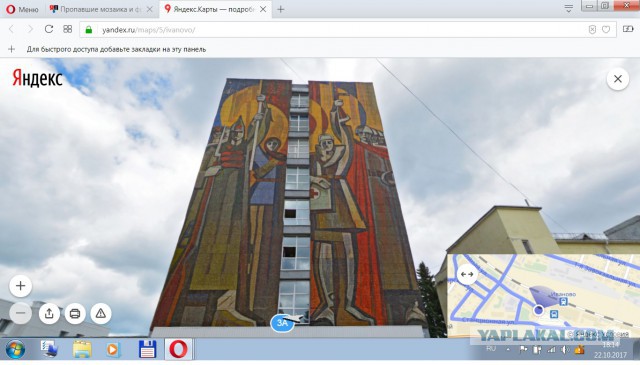The width and height of the screenshot is (640, 365).
Task: Close the Пропавшие мозаика tab
Action: pos(150,9)
